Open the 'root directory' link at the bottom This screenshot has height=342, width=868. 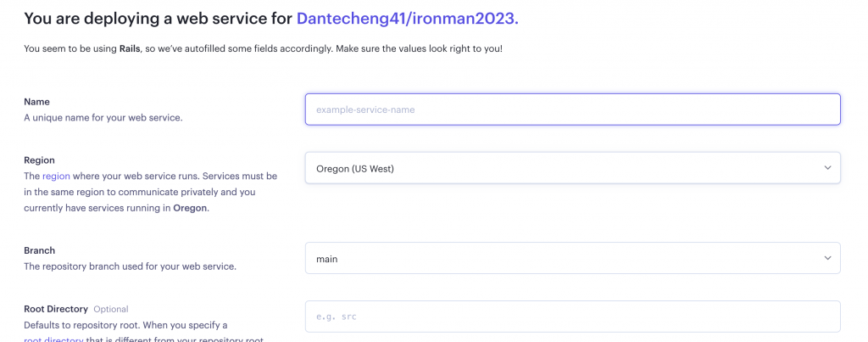click(x=53, y=339)
